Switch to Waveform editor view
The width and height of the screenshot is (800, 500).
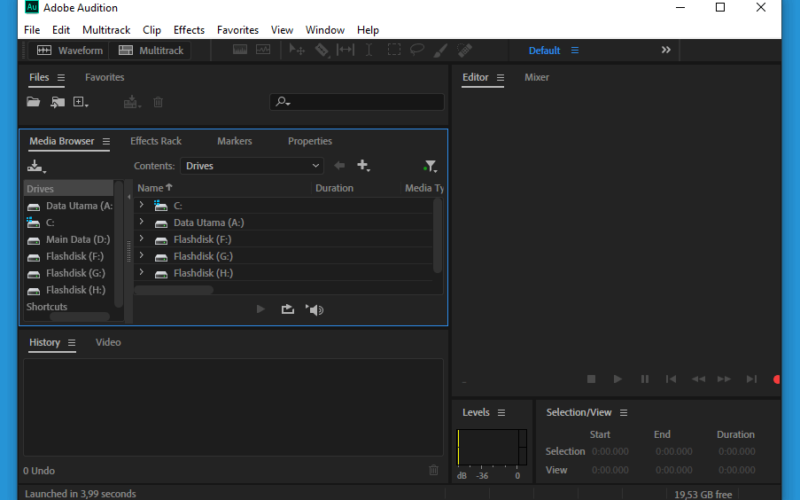click(69, 51)
